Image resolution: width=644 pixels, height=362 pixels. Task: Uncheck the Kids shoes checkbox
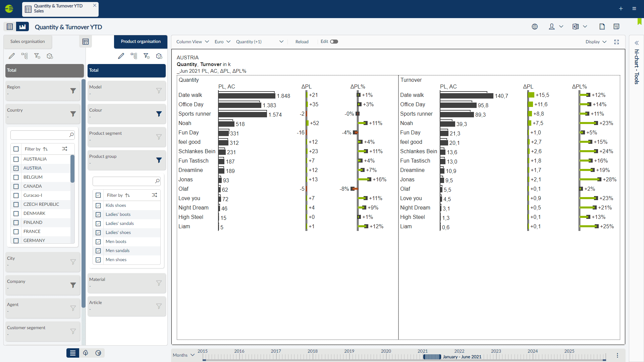[98, 205]
